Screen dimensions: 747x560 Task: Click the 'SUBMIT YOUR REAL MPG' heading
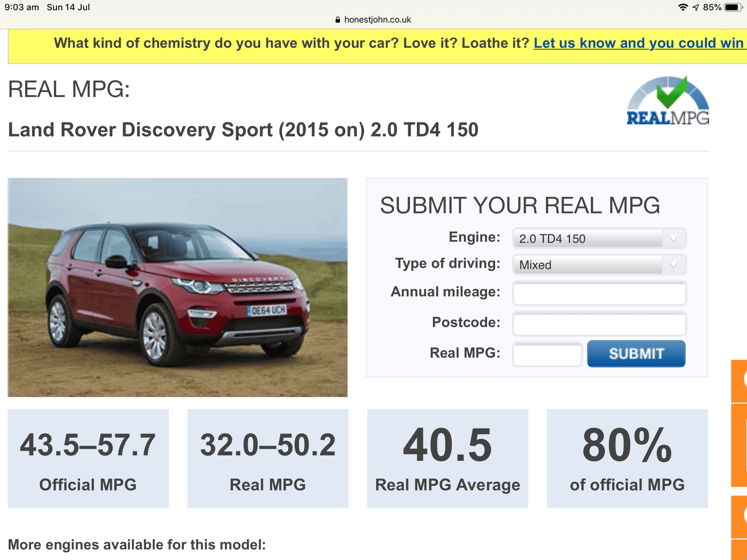tap(520, 205)
